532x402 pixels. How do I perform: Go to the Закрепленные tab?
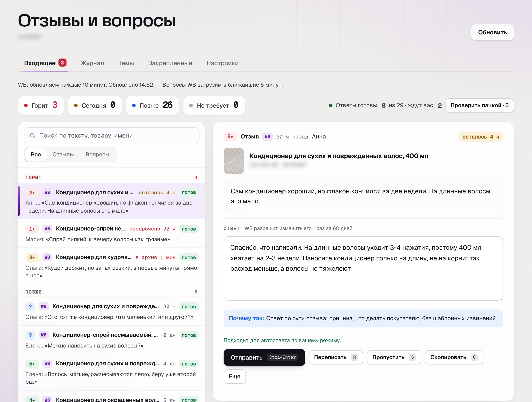point(170,63)
